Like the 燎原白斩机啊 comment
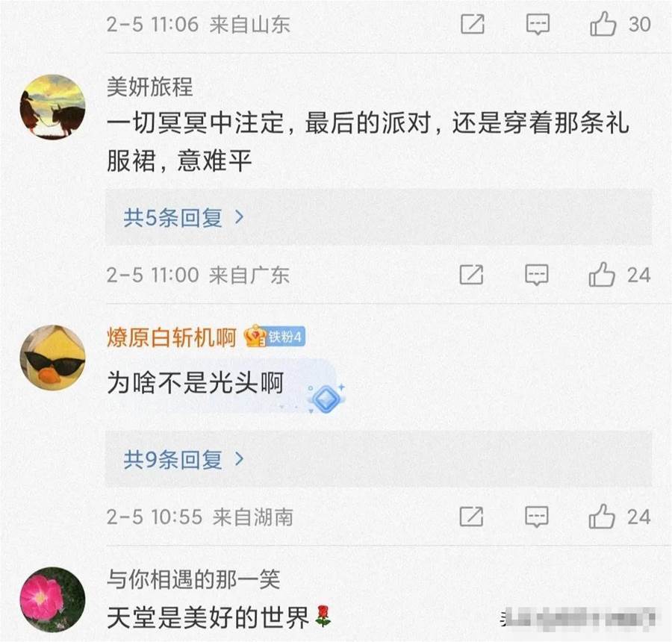This screenshot has width=672, height=642. [x=602, y=516]
